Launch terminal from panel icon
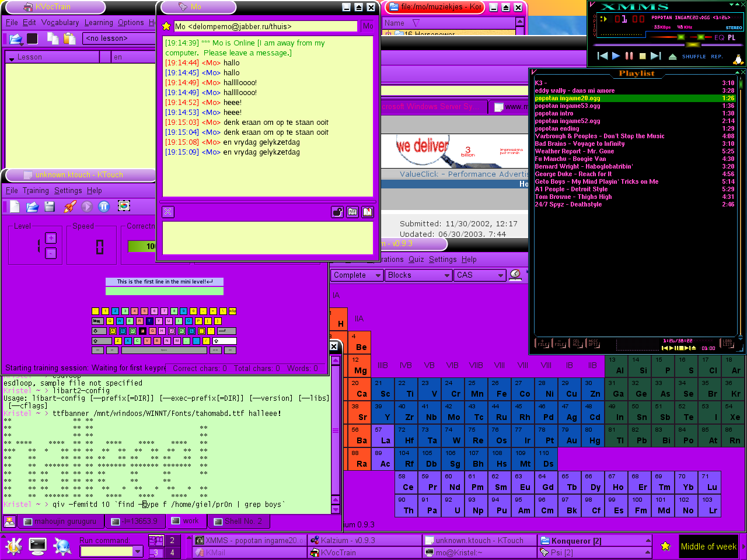747x560 pixels. coord(38,546)
